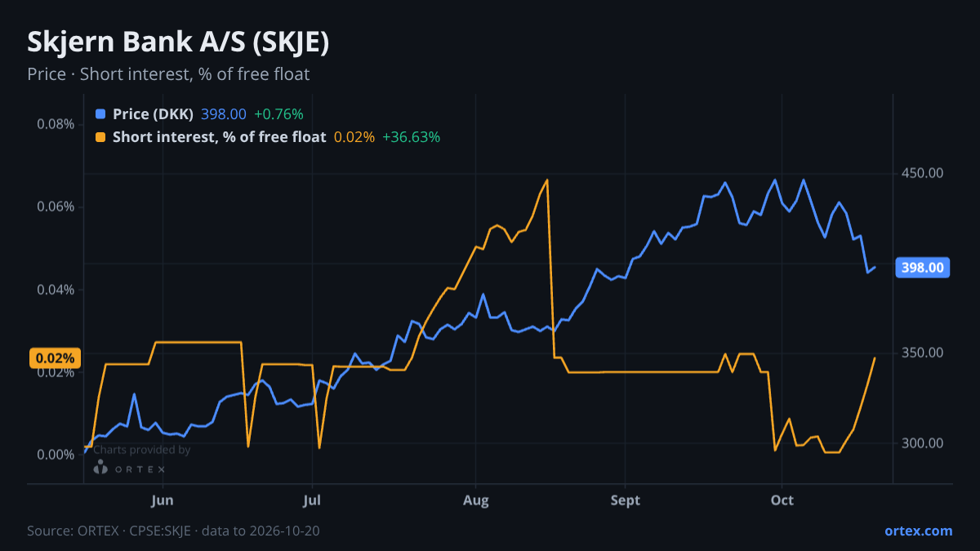Click the 'Charts provided by' text

[x=142, y=450]
